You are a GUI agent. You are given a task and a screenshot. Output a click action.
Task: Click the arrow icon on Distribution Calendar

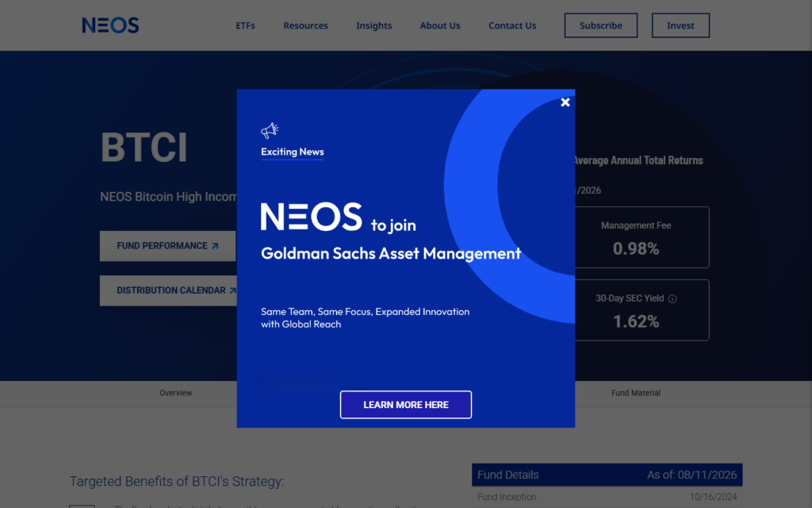(232, 291)
